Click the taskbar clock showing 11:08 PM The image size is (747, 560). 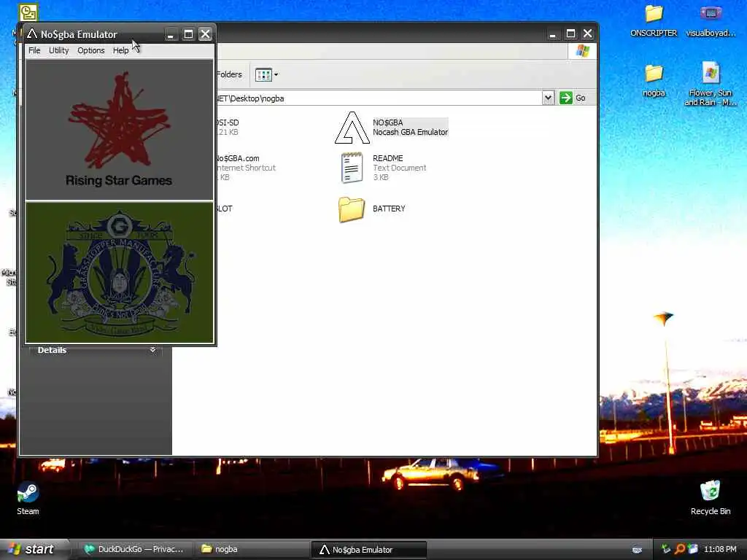pyautogui.click(x=720, y=550)
